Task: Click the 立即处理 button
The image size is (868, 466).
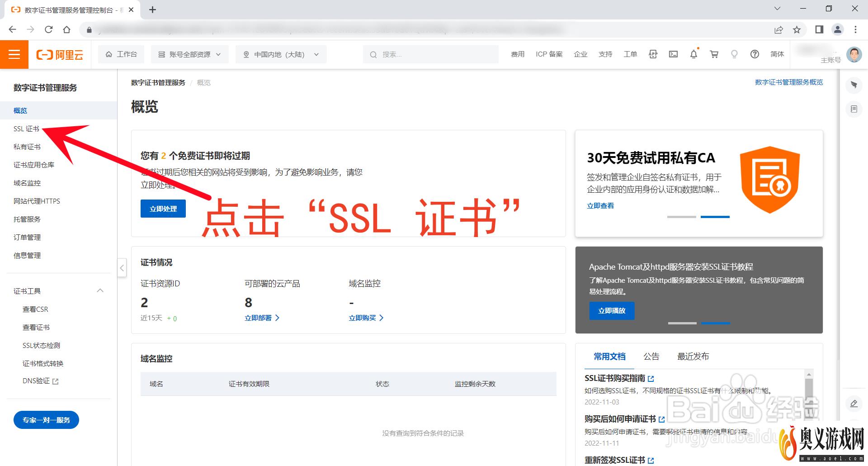Action: [x=163, y=209]
